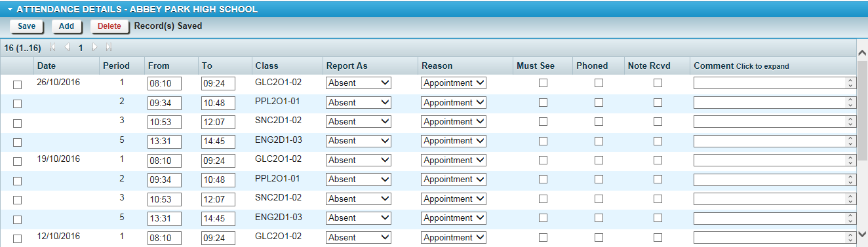Screen dimensions: 868x247
Task: Tick Must See checkbox for 26/10/2016 period 1
Action: [x=543, y=83]
